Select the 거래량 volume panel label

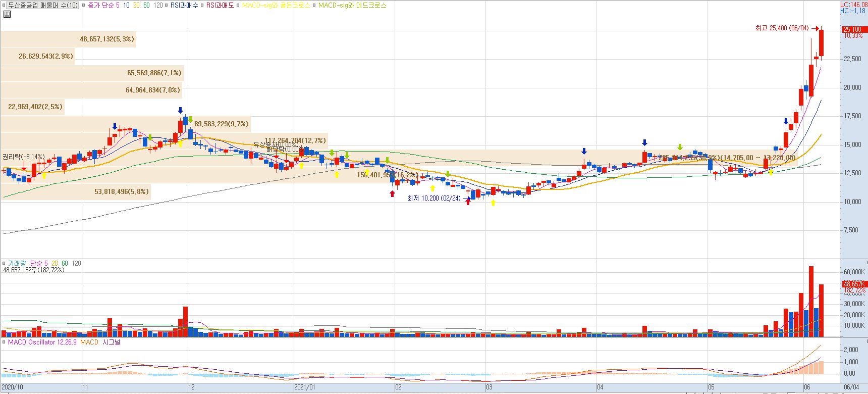coord(17,263)
